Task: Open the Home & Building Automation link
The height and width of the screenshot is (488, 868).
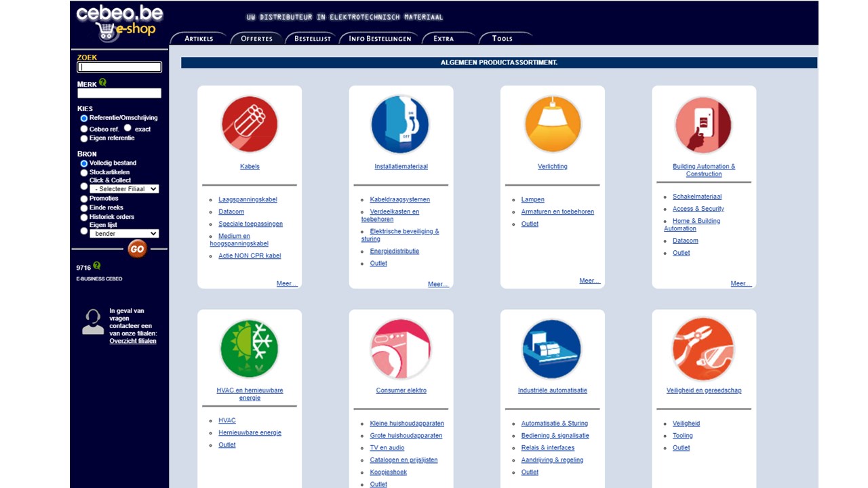Action: click(692, 224)
